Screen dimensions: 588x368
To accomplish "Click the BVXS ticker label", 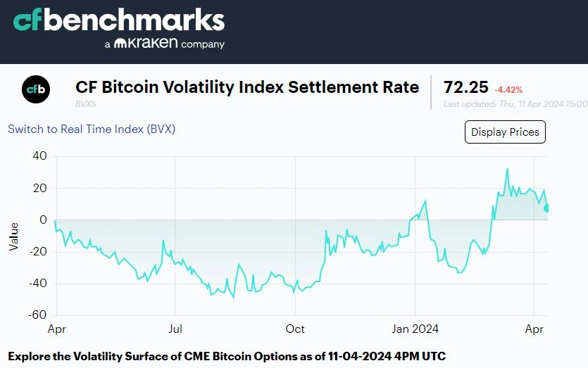I will pos(85,104).
